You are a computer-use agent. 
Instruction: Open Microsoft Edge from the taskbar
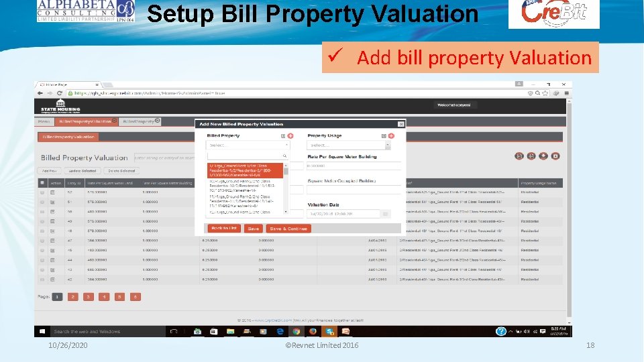click(x=280, y=331)
